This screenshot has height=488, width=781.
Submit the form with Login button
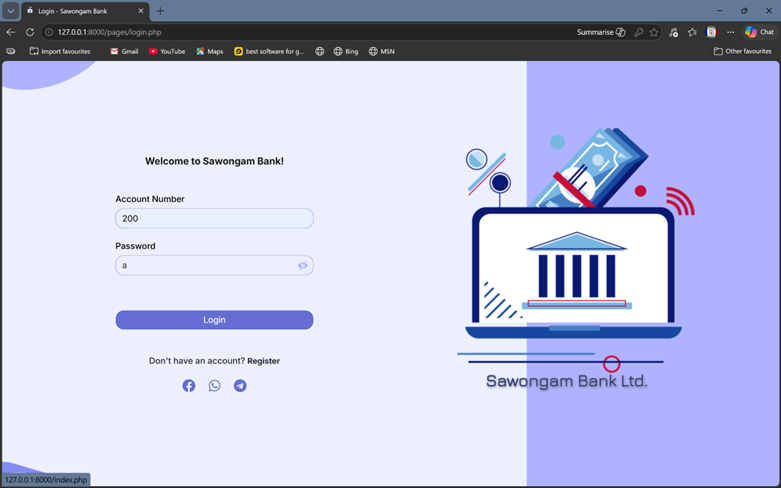214,320
